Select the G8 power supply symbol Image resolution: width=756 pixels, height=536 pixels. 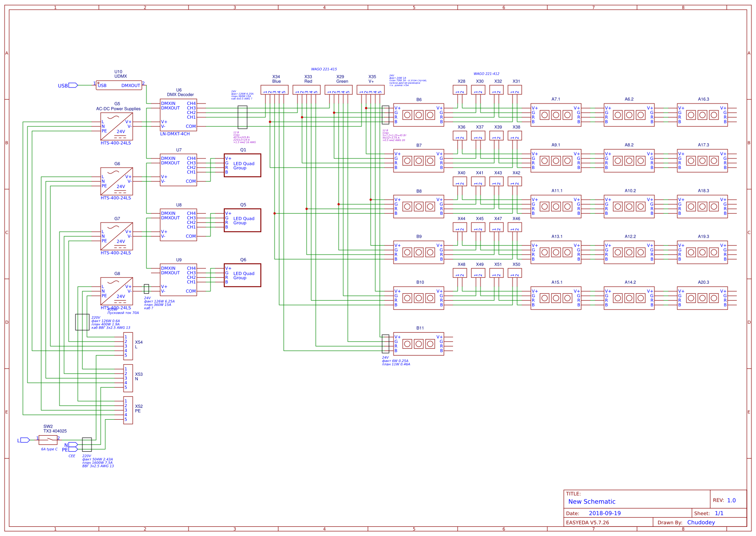click(x=117, y=291)
